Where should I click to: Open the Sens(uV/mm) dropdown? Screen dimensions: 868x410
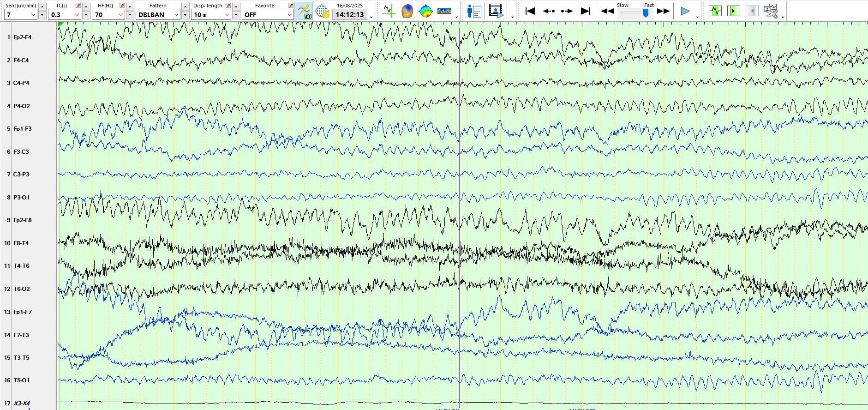(x=21, y=15)
